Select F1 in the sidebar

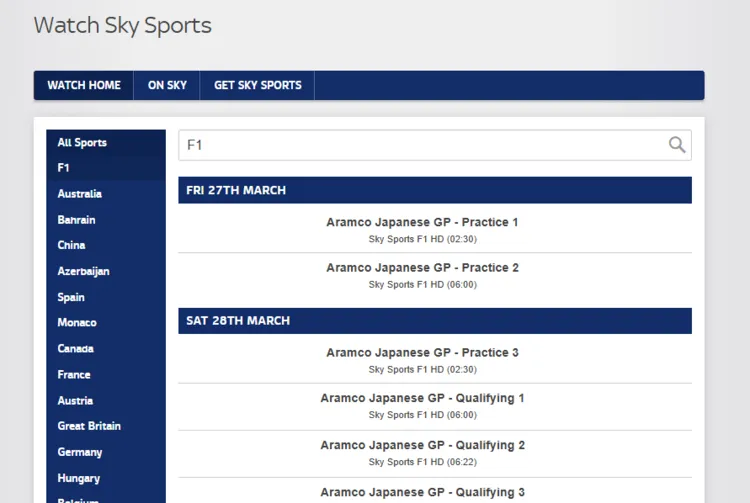106,168
